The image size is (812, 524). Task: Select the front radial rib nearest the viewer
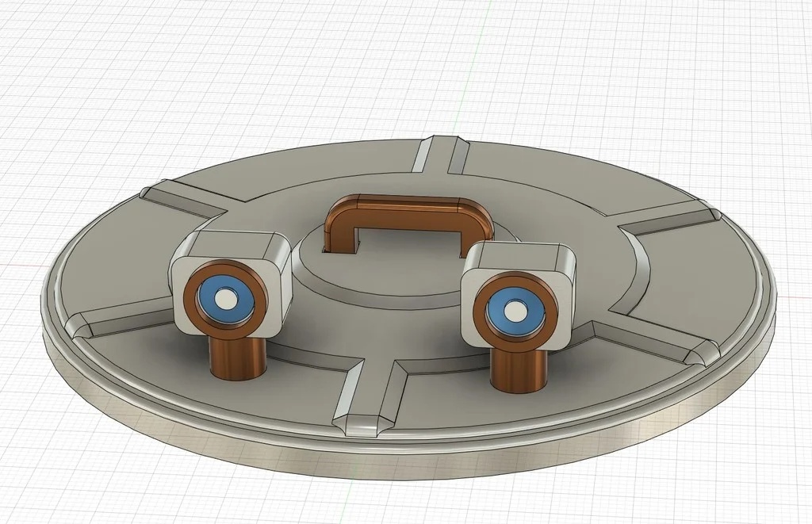[x=370, y=396]
